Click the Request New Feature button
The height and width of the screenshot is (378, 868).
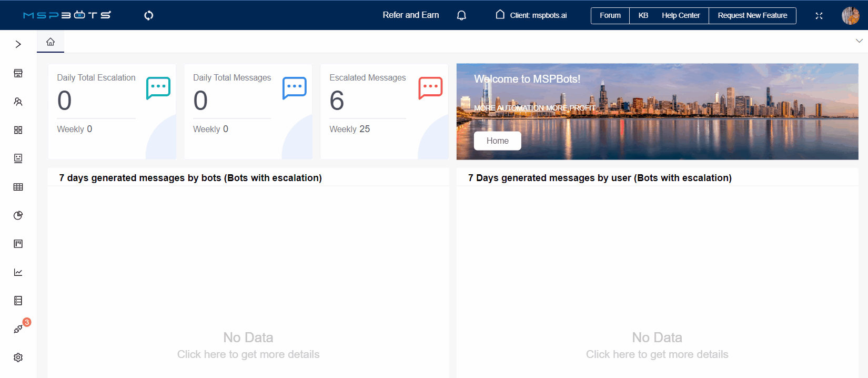tap(752, 16)
